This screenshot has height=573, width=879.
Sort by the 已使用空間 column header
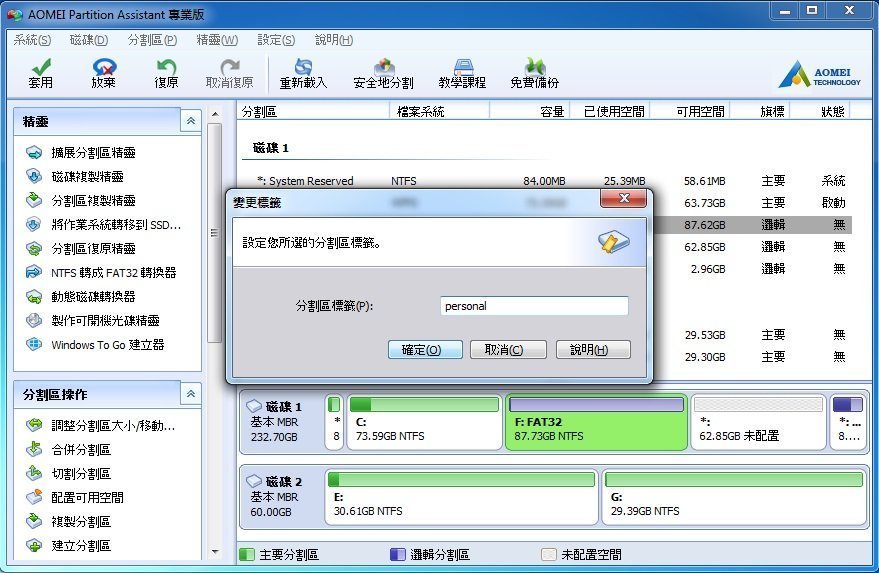(609, 112)
